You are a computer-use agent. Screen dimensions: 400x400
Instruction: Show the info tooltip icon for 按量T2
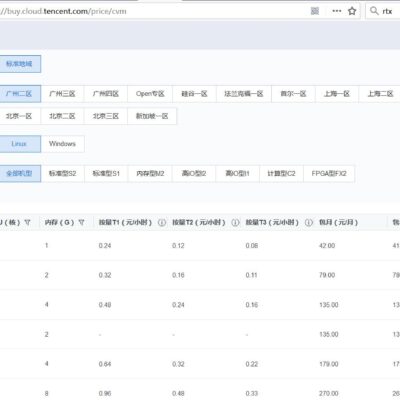click(x=235, y=222)
